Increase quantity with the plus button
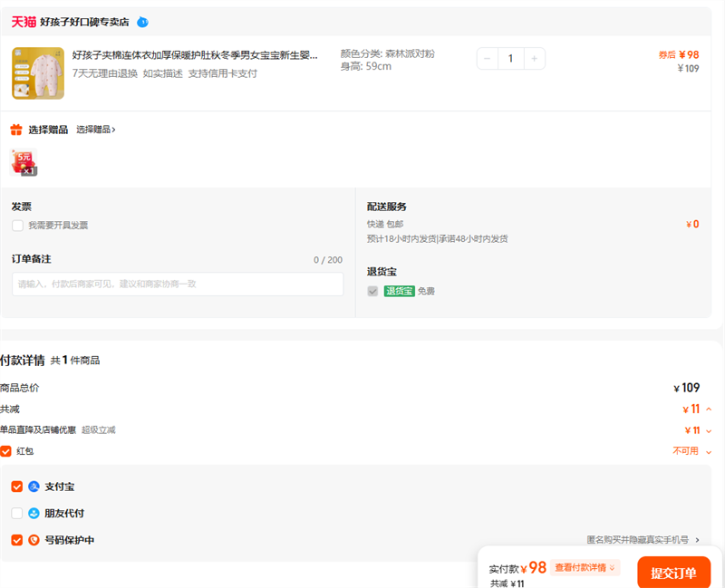 point(534,59)
